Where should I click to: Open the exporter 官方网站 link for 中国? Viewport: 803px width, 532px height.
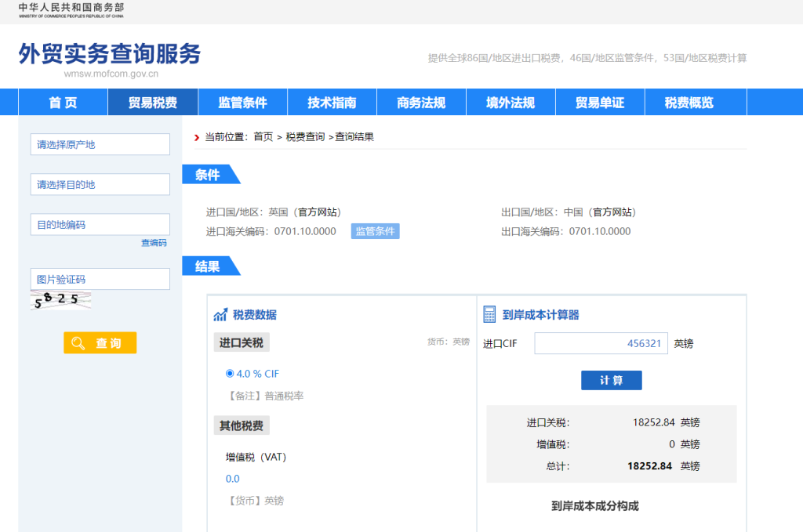612,212
